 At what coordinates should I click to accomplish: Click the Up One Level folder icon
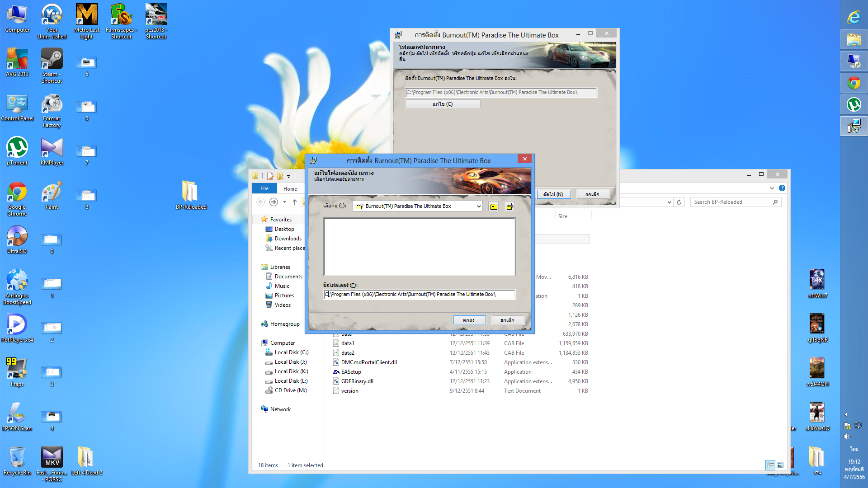[494, 206]
